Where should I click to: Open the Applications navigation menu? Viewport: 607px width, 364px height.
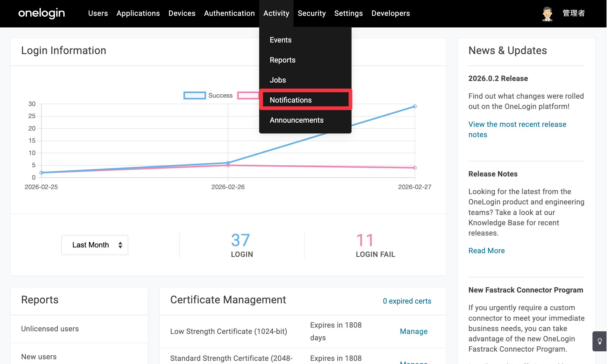tap(138, 13)
